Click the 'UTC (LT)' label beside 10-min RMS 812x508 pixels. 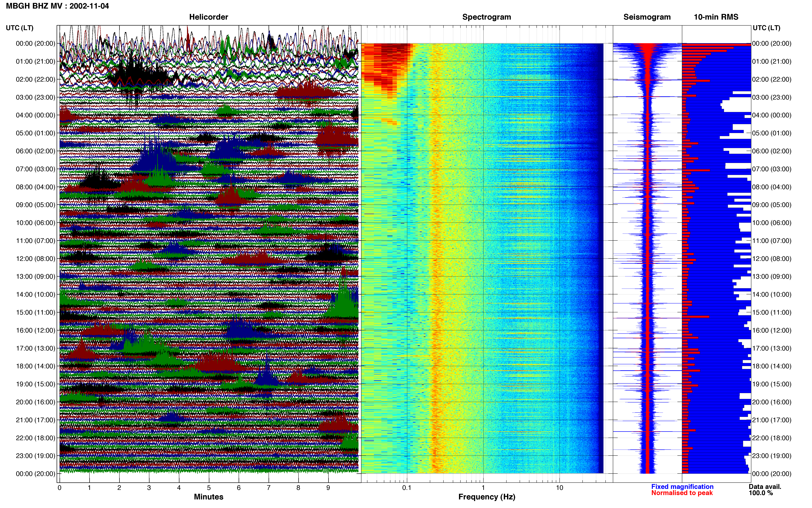[767, 28]
